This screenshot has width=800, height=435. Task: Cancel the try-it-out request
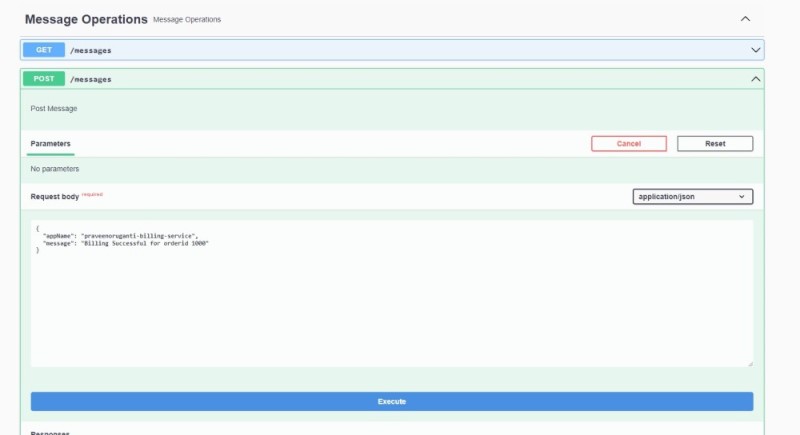[629, 144]
